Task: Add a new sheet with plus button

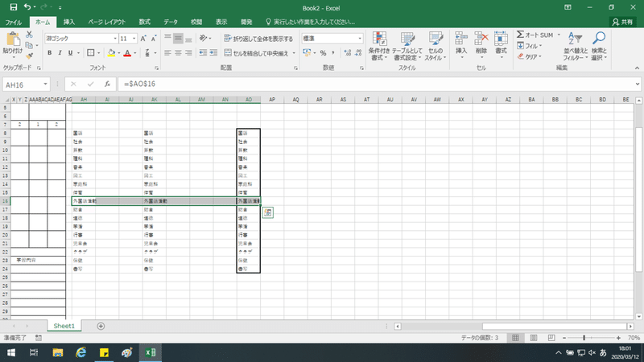Action: [101, 326]
